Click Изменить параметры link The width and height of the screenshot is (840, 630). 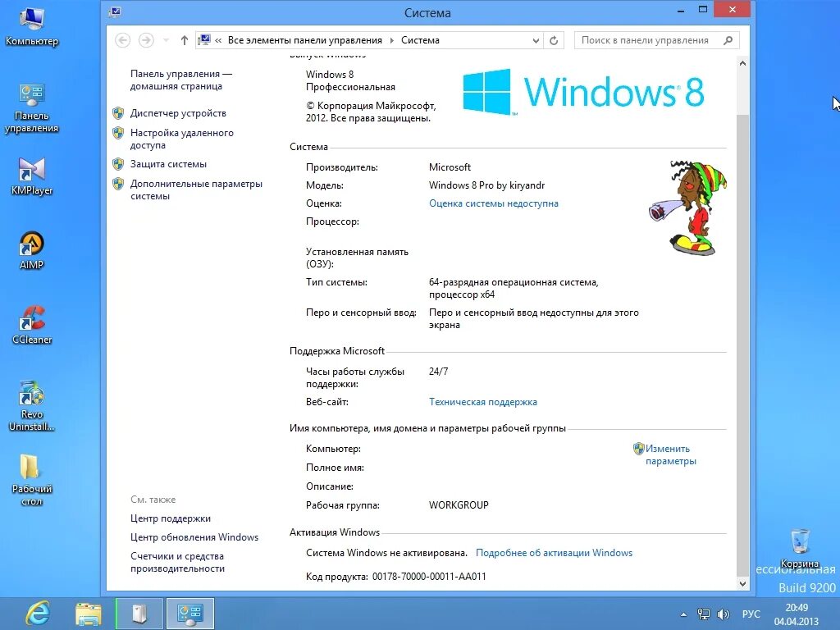coord(670,454)
